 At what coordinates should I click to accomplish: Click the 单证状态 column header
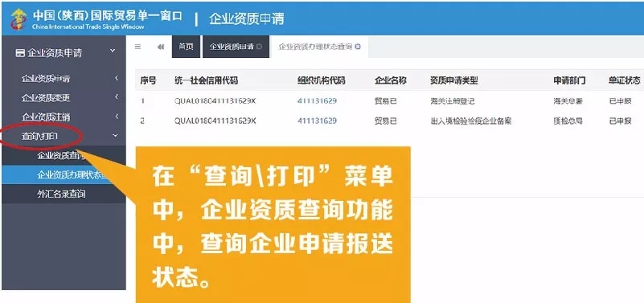pos(624,81)
